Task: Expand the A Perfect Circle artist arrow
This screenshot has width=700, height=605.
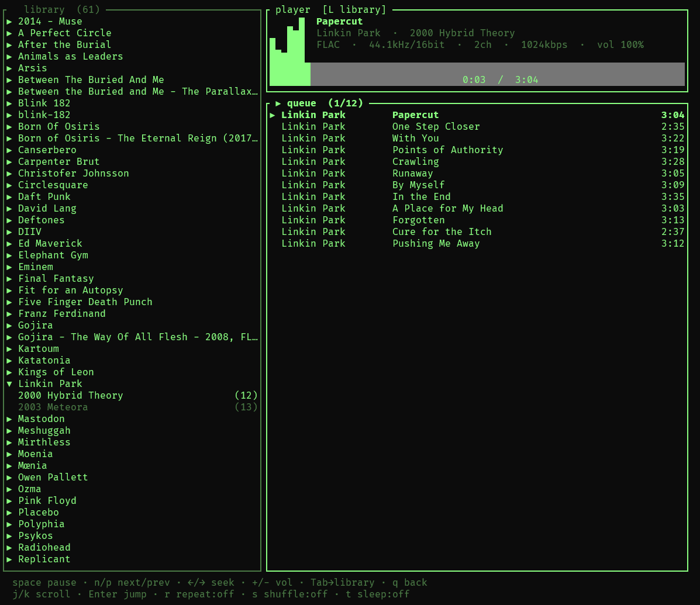Action: click(x=9, y=33)
